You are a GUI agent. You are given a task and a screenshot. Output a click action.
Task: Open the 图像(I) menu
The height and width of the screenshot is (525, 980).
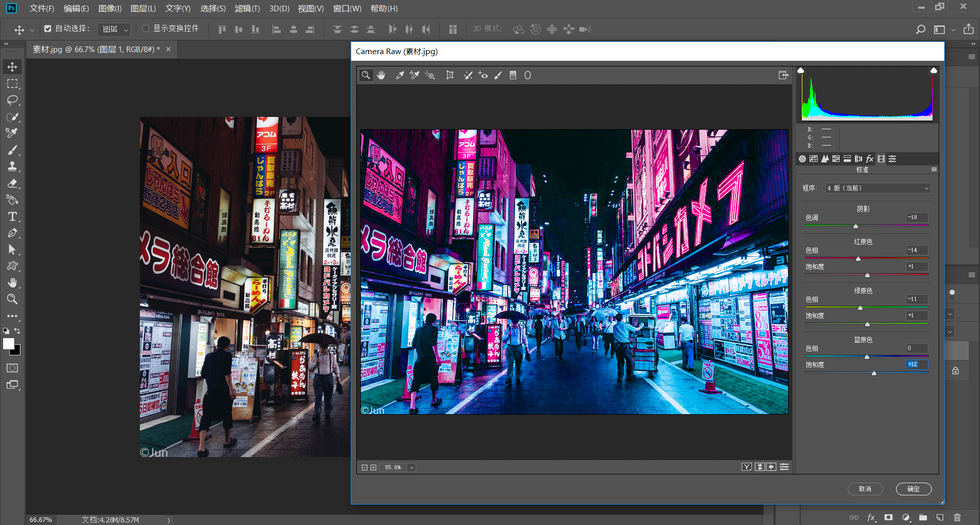tap(110, 8)
